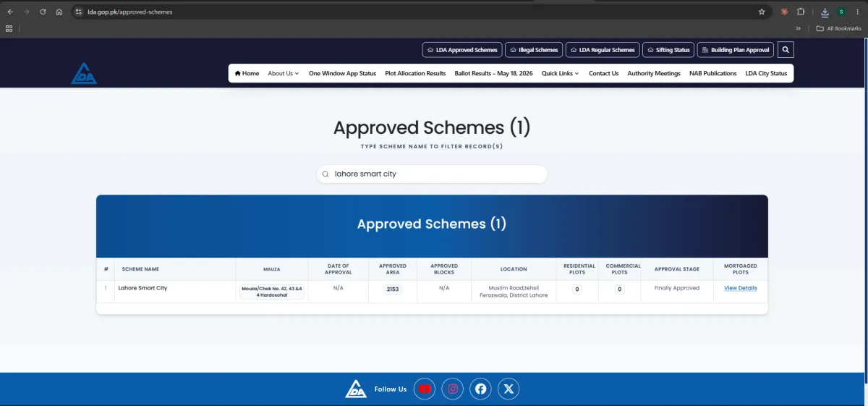Click the magnifier icon in the filter box

tap(326, 174)
